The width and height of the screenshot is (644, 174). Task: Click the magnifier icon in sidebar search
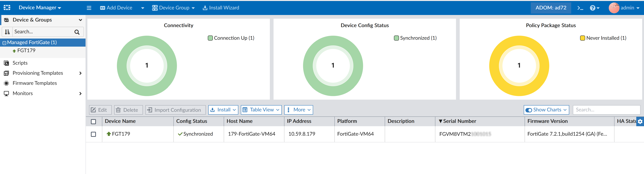pos(77,32)
